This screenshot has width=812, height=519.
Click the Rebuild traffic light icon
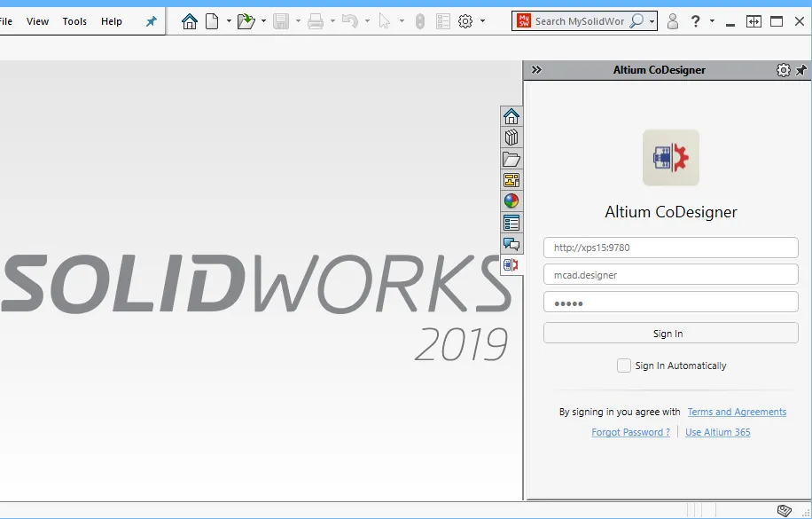tap(420, 21)
